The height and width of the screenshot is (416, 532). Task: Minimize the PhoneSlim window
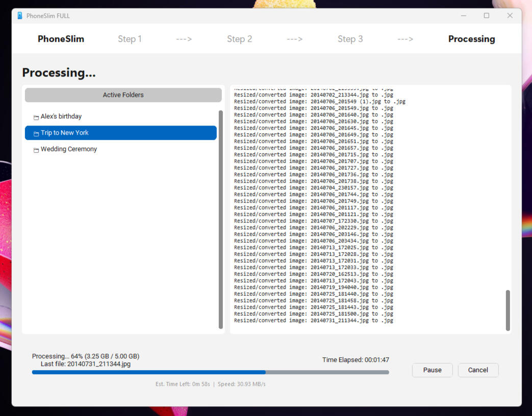pos(464,16)
